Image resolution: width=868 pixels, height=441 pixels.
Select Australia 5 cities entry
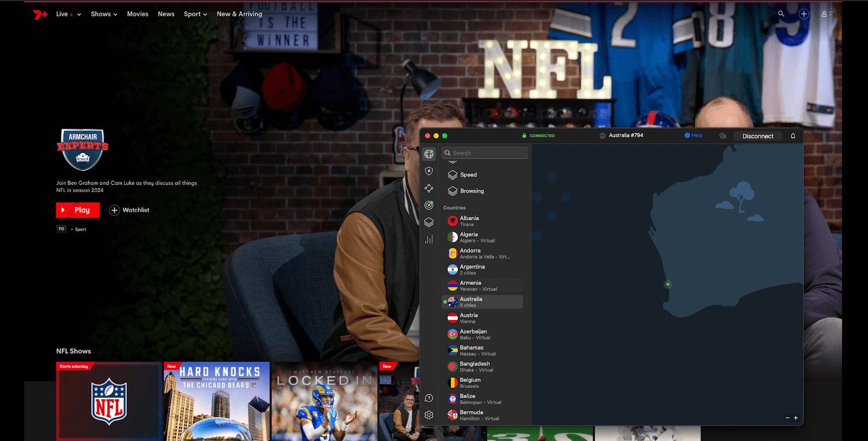pyautogui.click(x=482, y=302)
